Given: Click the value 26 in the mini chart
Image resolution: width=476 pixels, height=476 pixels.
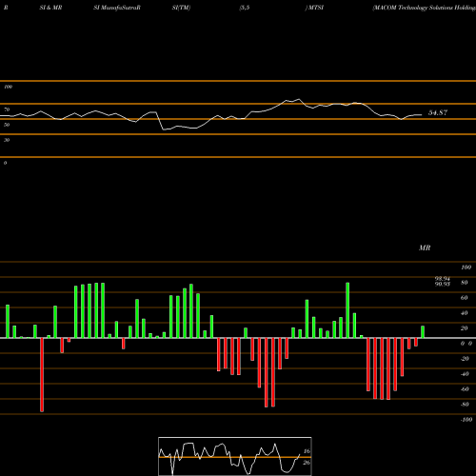Looking at the screenshot, I should click(x=307, y=463).
